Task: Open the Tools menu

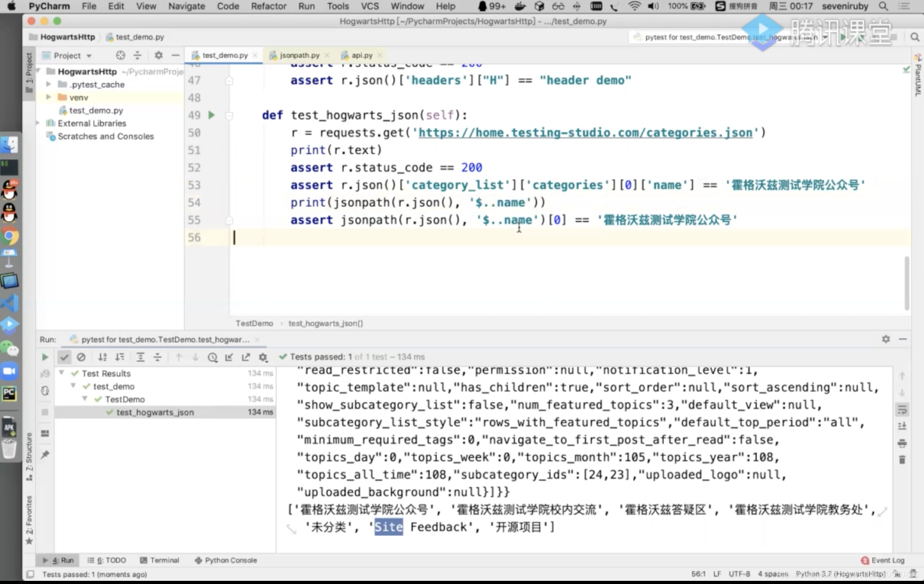Action: (338, 6)
